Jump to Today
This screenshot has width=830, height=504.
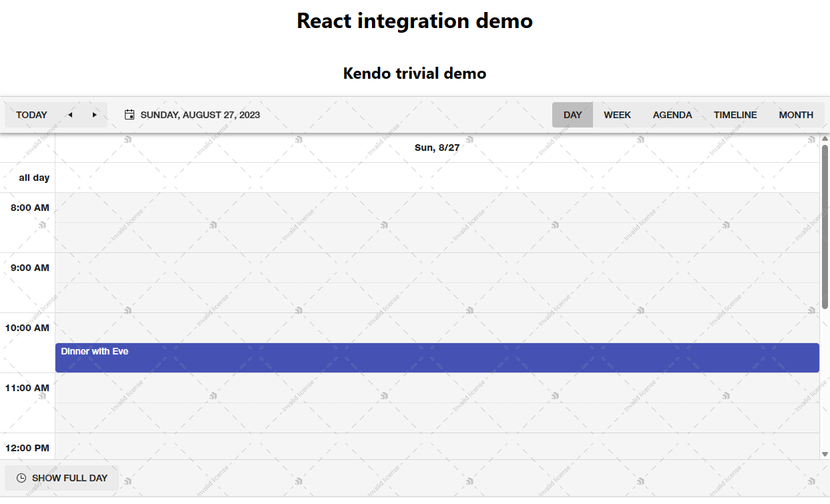point(31,115)
